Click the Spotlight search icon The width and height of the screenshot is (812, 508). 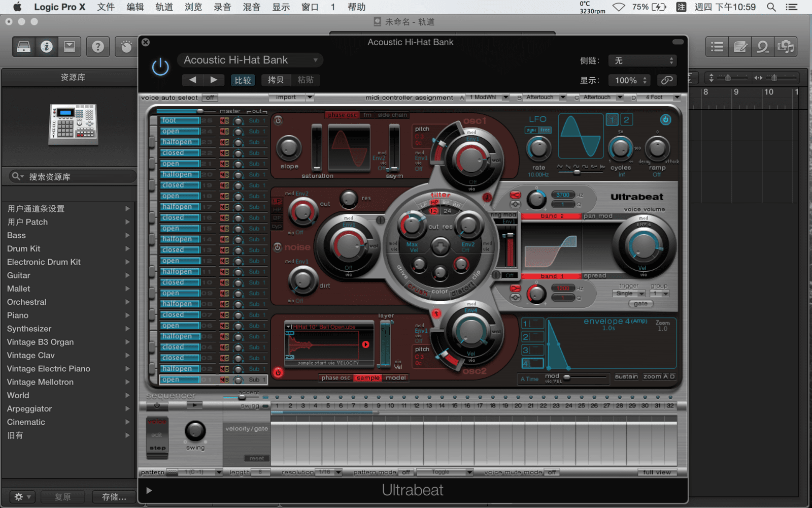[771, 7]
